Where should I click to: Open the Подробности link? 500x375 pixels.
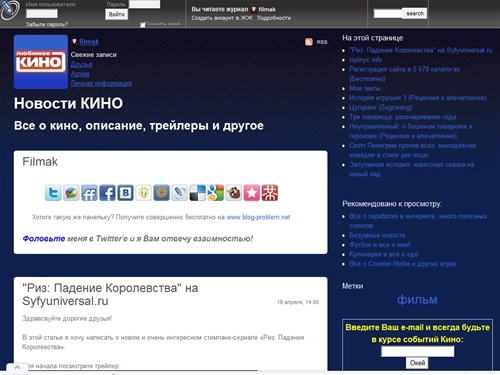274,18
